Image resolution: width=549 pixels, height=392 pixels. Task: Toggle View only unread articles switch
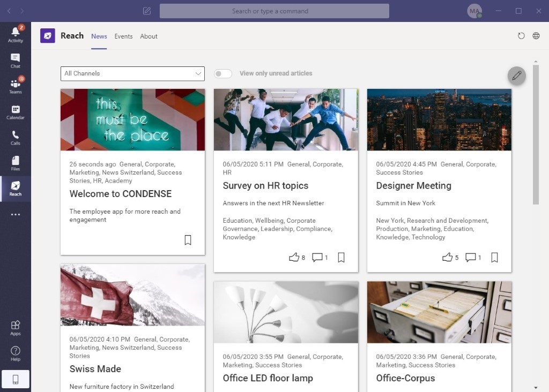tap(223, 73)
